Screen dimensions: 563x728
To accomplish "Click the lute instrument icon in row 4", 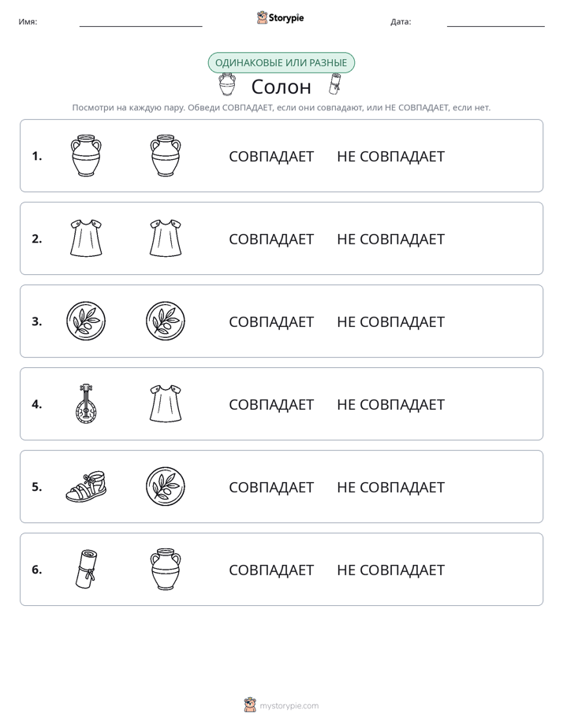I will 86,403.
